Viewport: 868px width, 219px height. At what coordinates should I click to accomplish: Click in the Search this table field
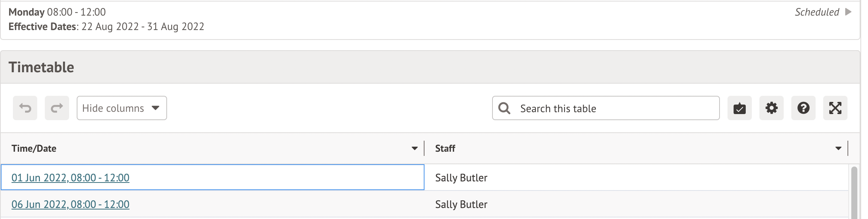tap(615, 108)
